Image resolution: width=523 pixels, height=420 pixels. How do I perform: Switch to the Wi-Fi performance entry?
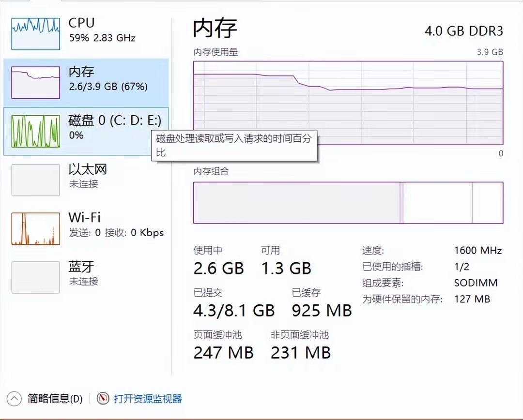point(116,224)
